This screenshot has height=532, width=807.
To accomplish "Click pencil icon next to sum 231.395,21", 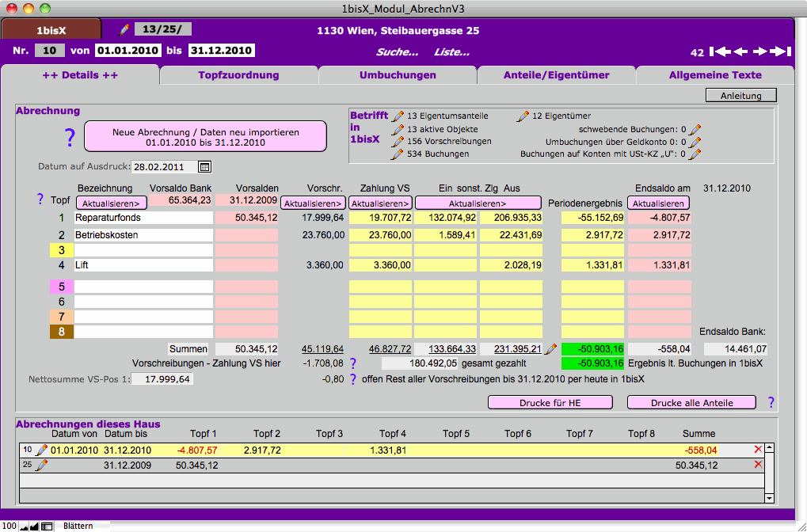I will tap(551, 348).
